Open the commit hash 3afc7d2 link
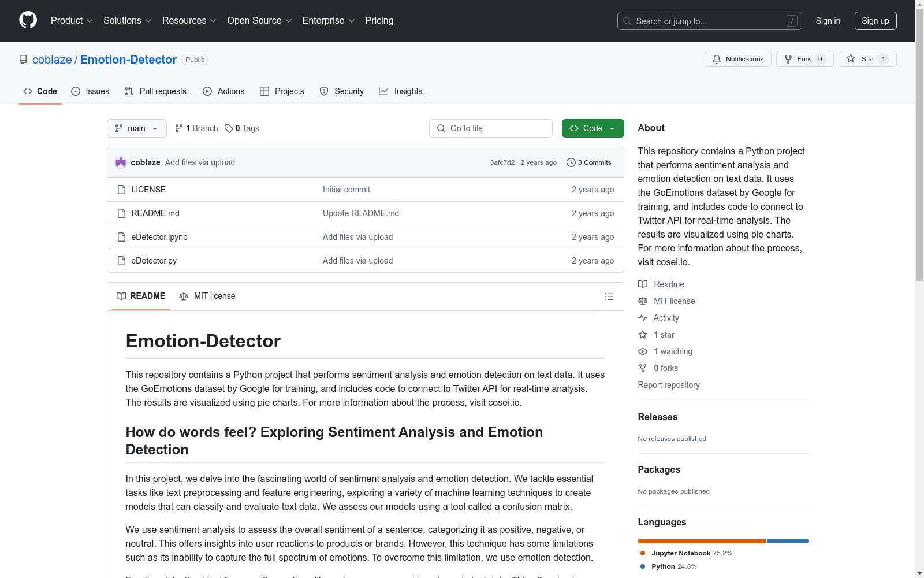 (x=502, y=162)
